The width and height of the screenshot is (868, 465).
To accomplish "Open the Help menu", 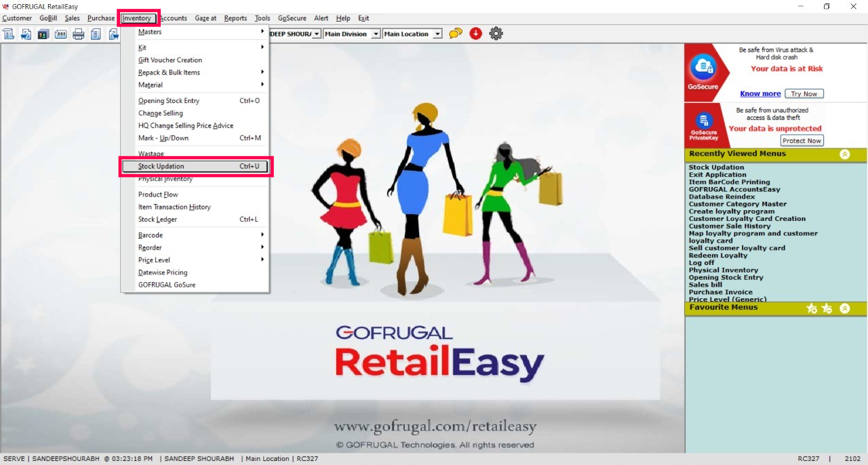I will point(343,18).
